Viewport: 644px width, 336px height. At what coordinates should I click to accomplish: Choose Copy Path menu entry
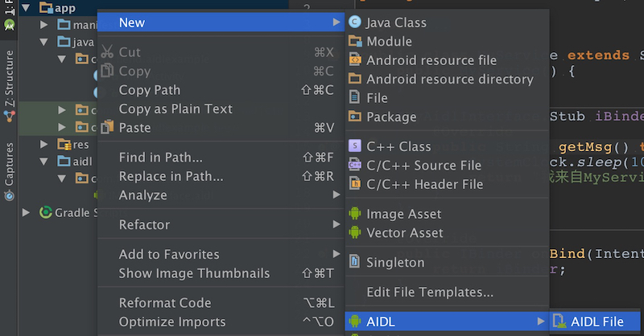pos(221,90)
